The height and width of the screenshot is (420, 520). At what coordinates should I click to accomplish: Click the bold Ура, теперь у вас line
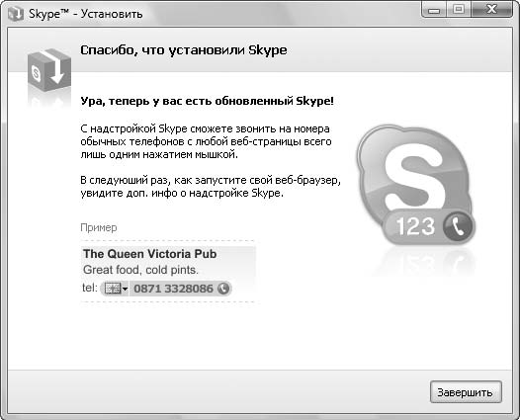(207, 101)
